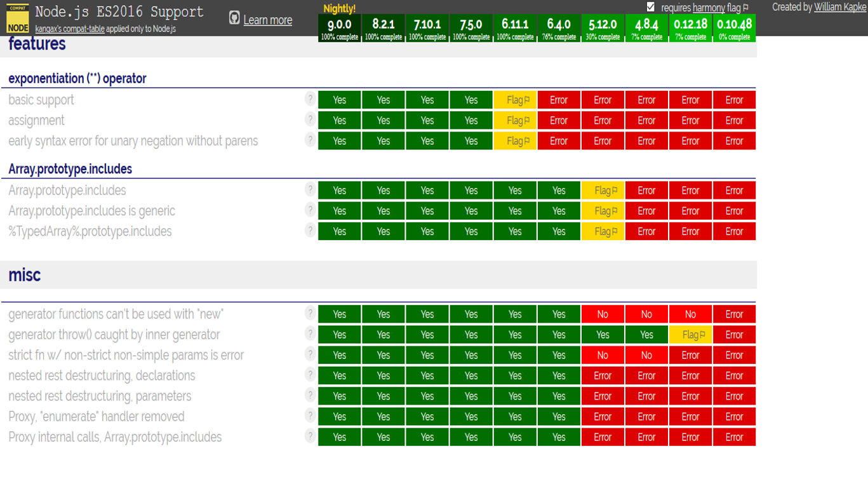Click 4.8.4 No cell in strict fn row
This screenshot has width=868, height=486.
(x=646, y=355)
